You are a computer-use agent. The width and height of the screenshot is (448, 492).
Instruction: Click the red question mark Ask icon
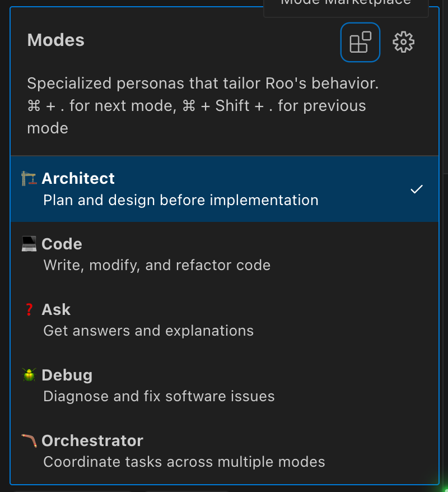point(29,309)
